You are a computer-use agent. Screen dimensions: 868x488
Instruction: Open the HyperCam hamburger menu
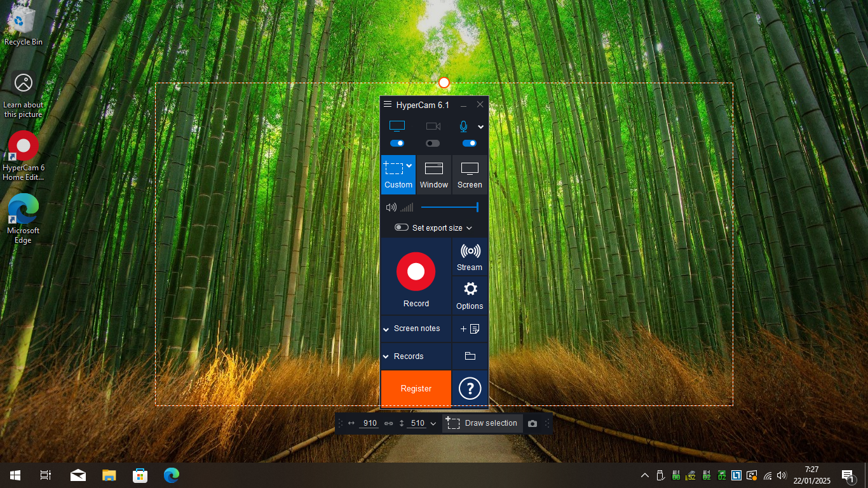point(388,104)
